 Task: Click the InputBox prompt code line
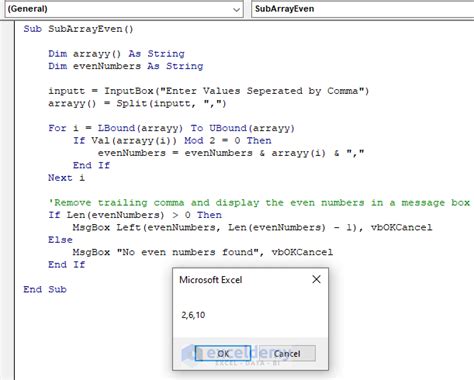pos(209,91)
